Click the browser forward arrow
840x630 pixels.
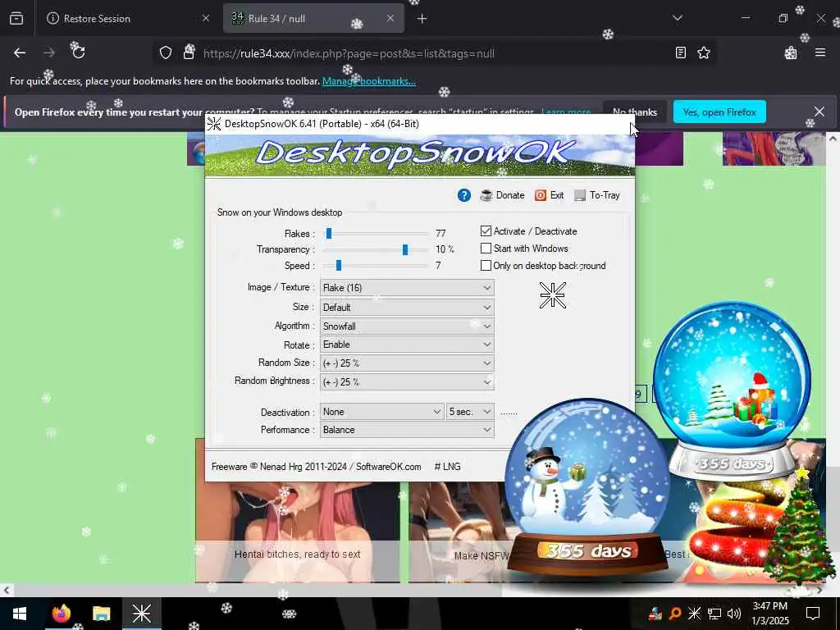click(48, 52)
